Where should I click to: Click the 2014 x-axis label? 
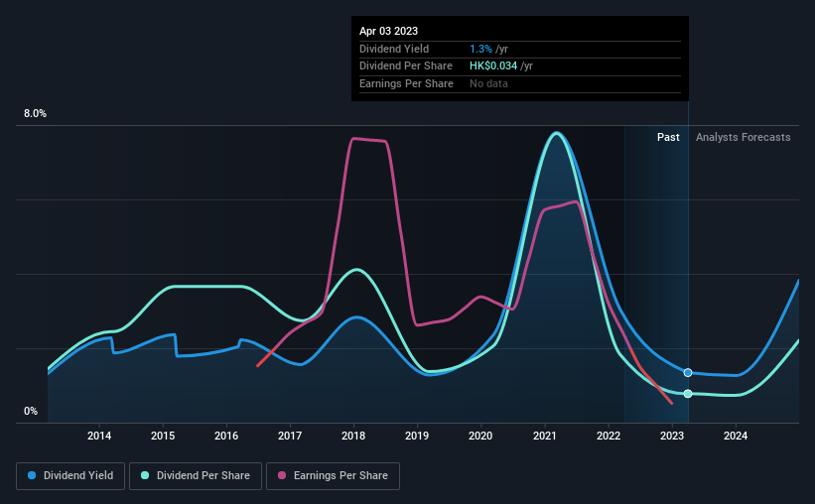click(99, 436)
